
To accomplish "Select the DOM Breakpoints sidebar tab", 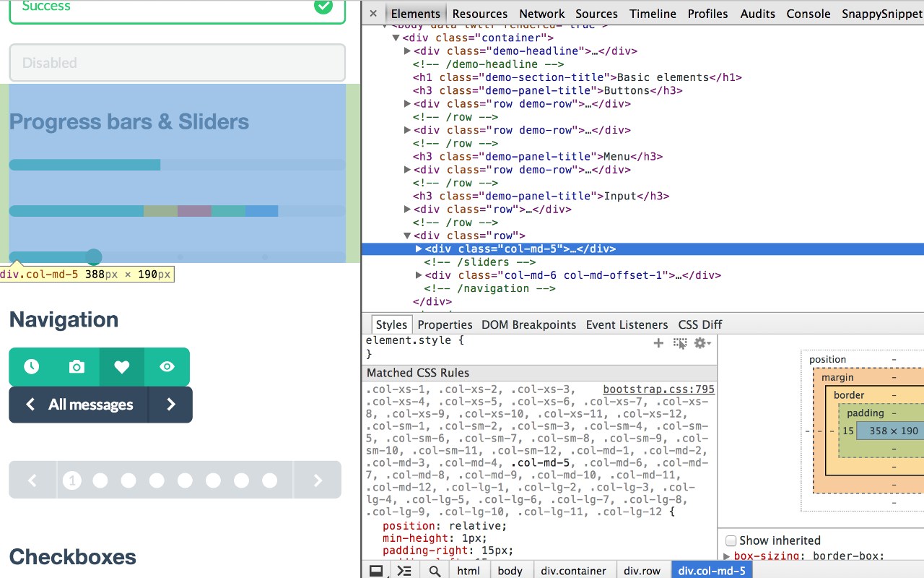I will 529,324.
